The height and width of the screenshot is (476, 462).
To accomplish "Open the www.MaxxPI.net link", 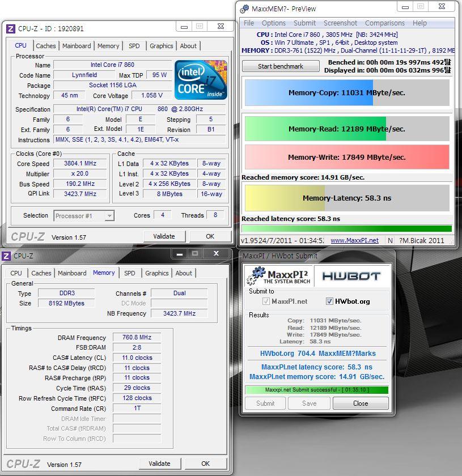I will [354, 240].
